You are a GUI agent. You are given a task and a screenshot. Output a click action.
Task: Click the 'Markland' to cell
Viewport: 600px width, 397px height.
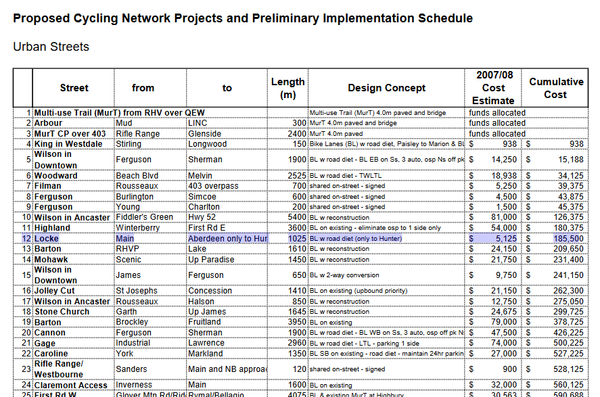click(227, 354)
